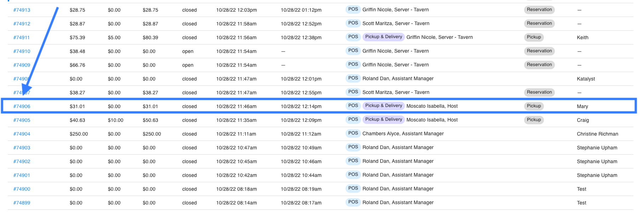The image size is (644, 220).
Task: Click Pickup & Delivery tag for customer Mary
Action: point(383,106)
